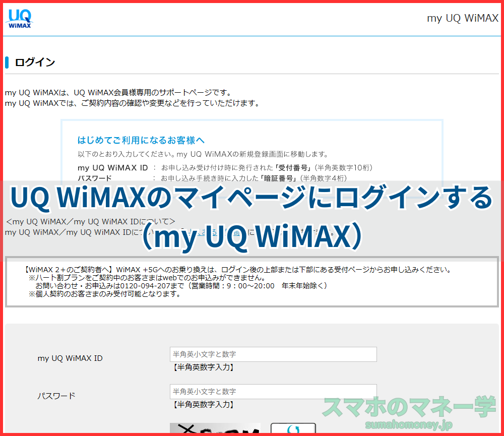504x436 pixels.
Task: Click the captcha refresh arrow button
Action: 293,428
